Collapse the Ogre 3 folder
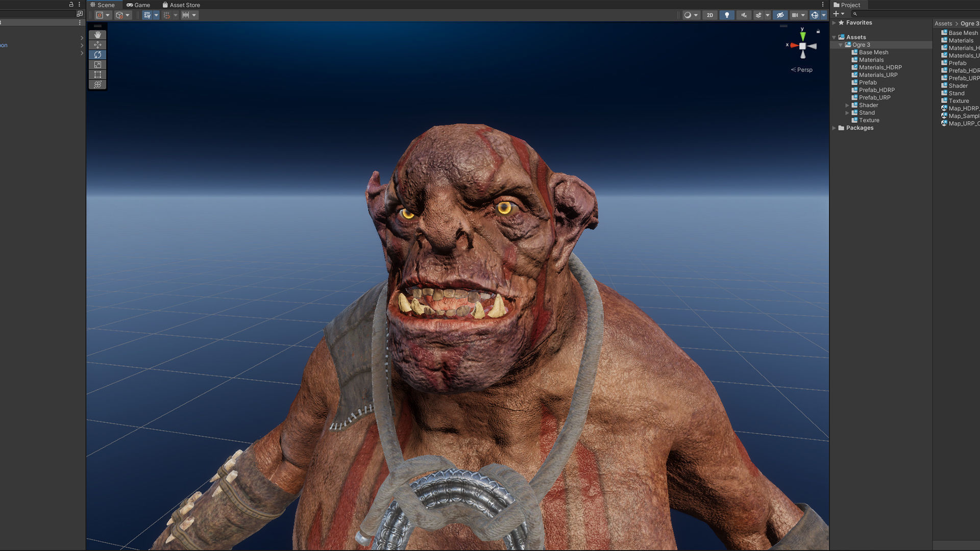The height and width of the screenshot is (551, 980). pyautogui.click(x=841, y=45)
